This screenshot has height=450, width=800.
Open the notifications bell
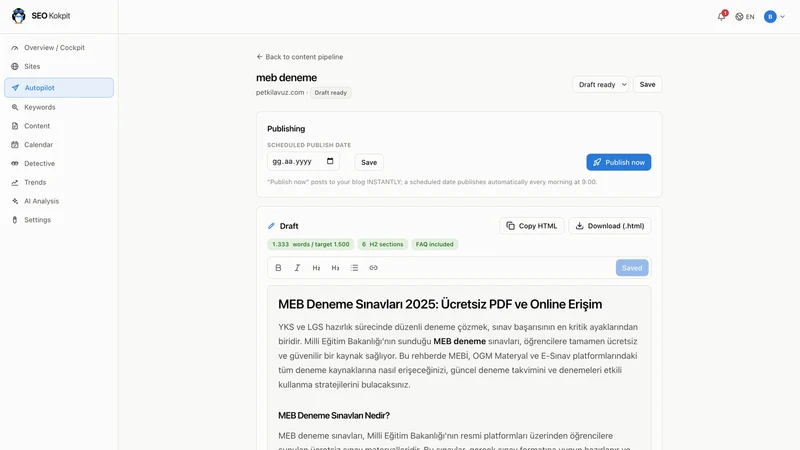click(x=721, y=16)
